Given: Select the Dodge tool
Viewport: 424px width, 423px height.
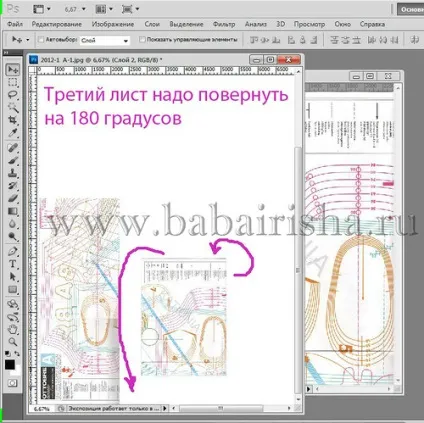Looking at the screenshot, I should (13, 236).
